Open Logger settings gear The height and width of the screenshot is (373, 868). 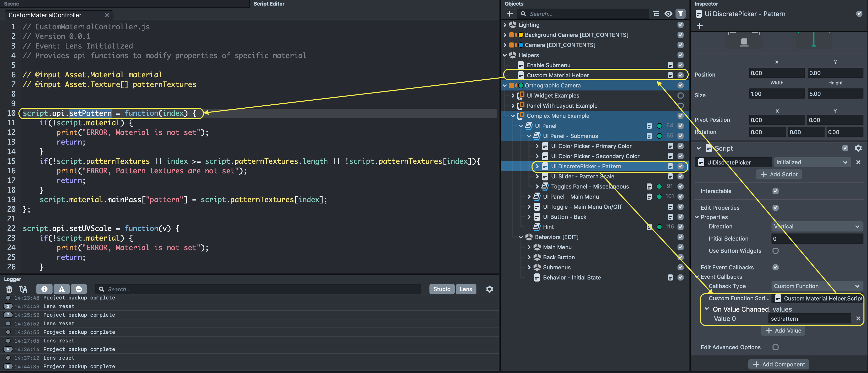(x=489, y=289)
